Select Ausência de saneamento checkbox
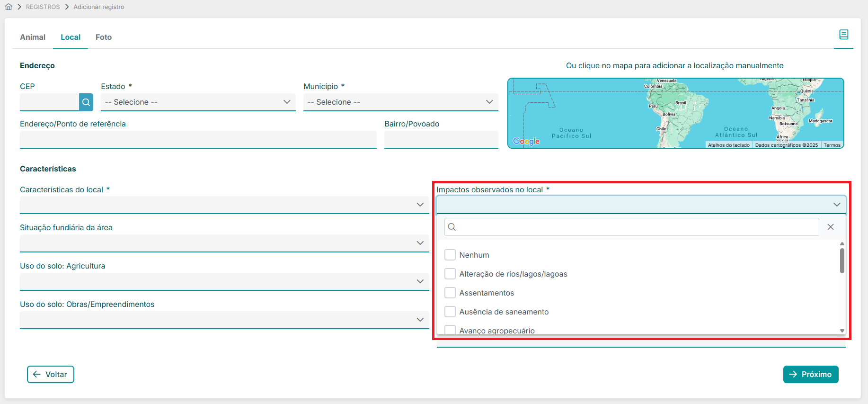Viewport: 868px width, 404px height. coord(450,312)
